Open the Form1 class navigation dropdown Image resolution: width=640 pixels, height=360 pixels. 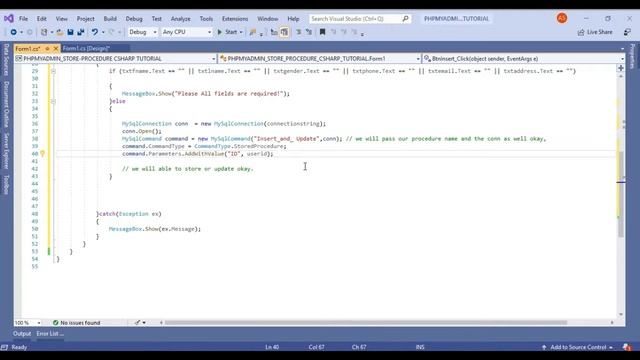pos(320,59)
